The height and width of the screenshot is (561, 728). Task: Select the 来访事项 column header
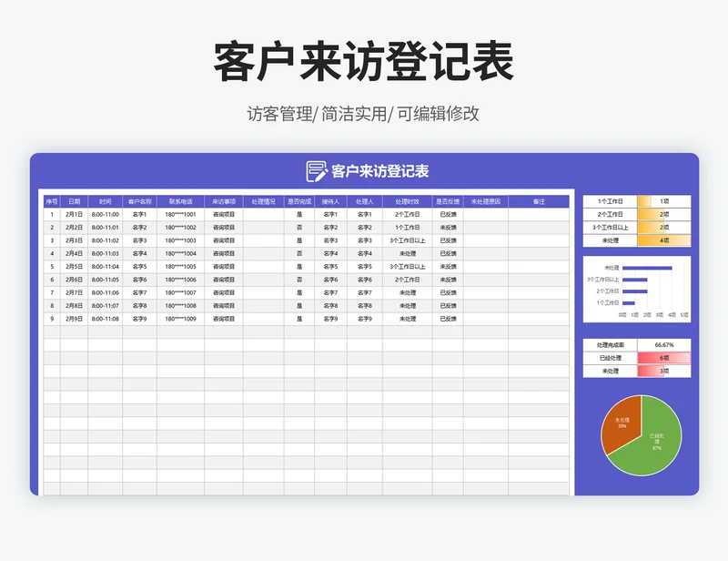click(x=224, y=201)
